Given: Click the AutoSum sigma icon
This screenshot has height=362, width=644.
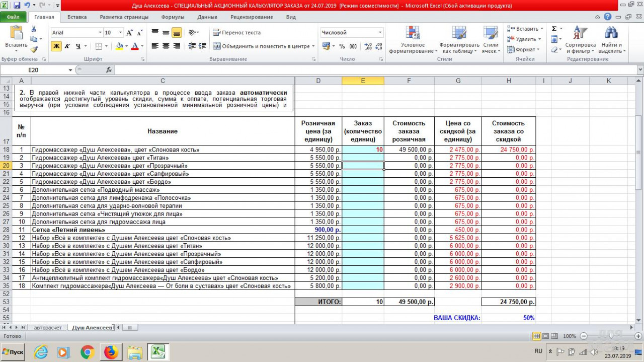Looking at the screenshot, I should tap(554, 29).
